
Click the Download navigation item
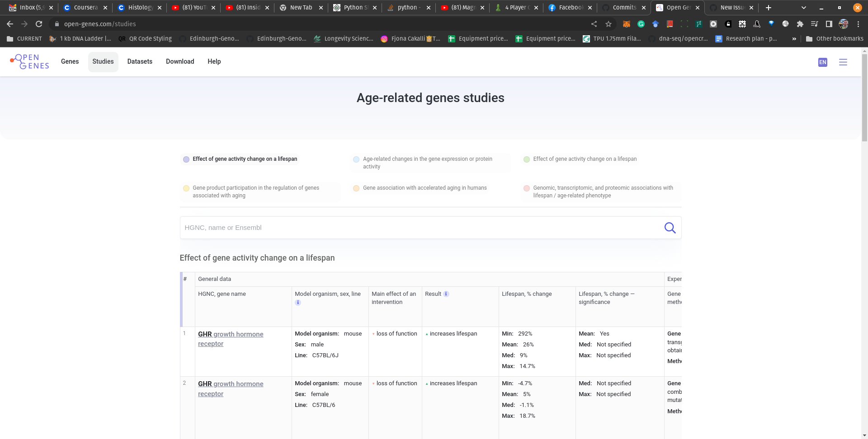[x=180, y=61]
